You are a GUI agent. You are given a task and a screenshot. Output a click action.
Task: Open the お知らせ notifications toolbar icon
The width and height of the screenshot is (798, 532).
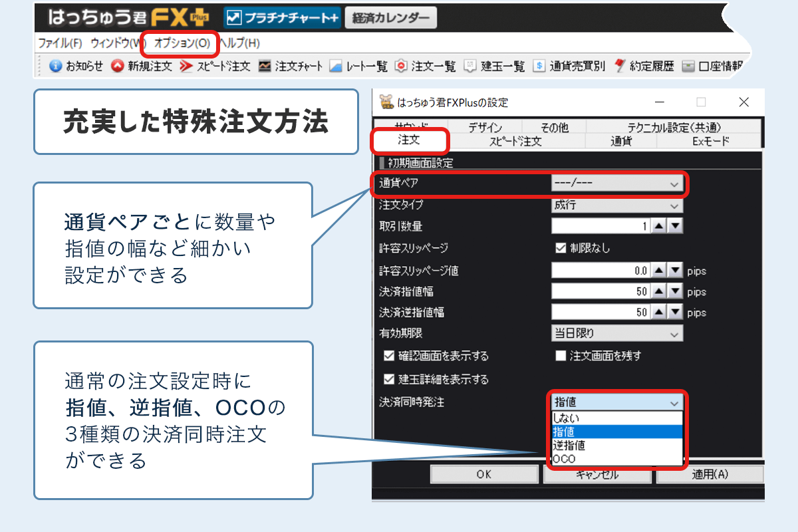pos(76,66)
